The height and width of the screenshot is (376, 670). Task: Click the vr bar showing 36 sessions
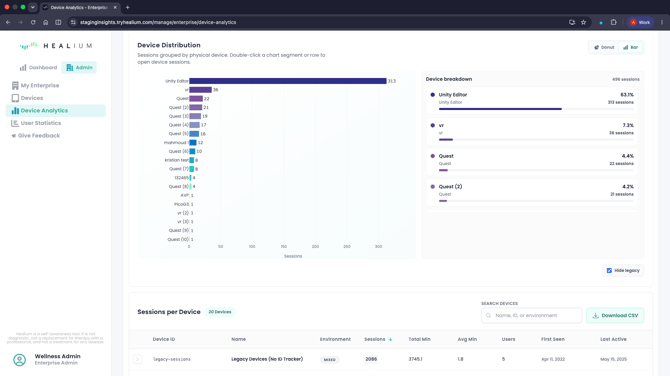(200, 90)
